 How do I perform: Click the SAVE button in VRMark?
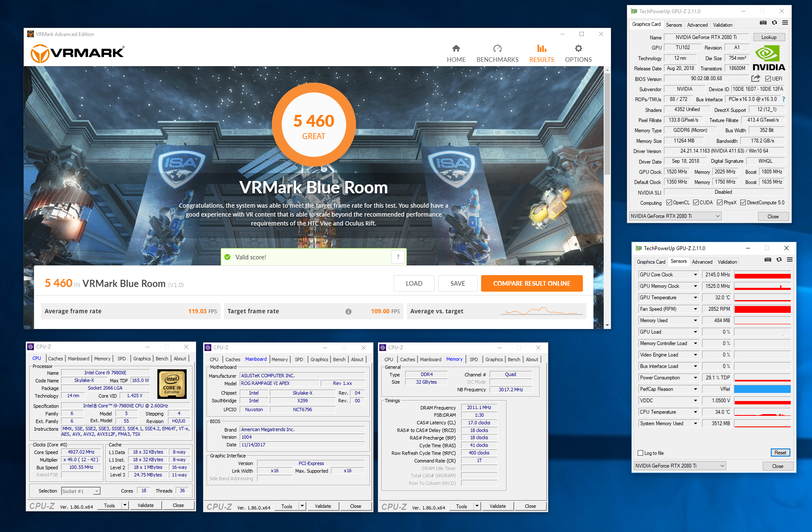point(458,284)
